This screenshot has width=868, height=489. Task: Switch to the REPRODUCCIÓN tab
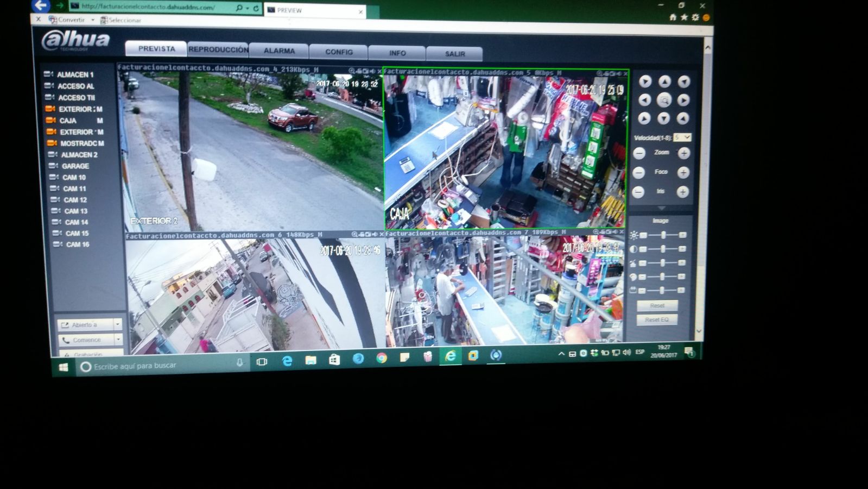218,49
